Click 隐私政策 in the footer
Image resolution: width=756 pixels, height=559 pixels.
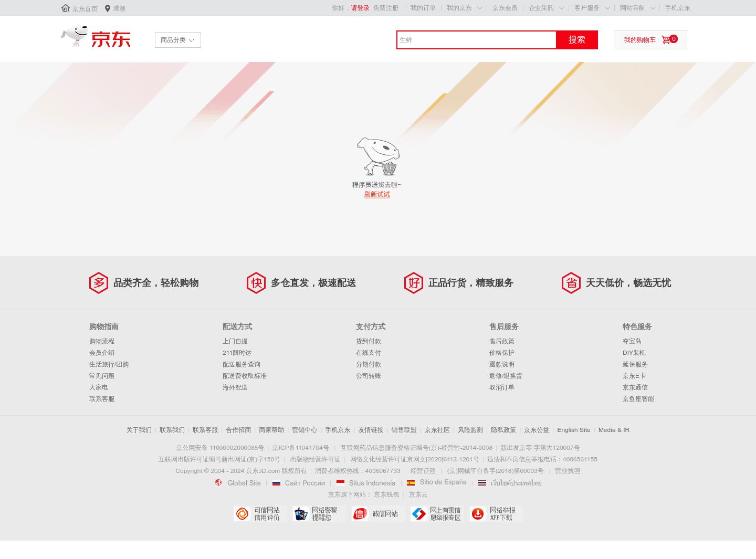tap(503, 430)
